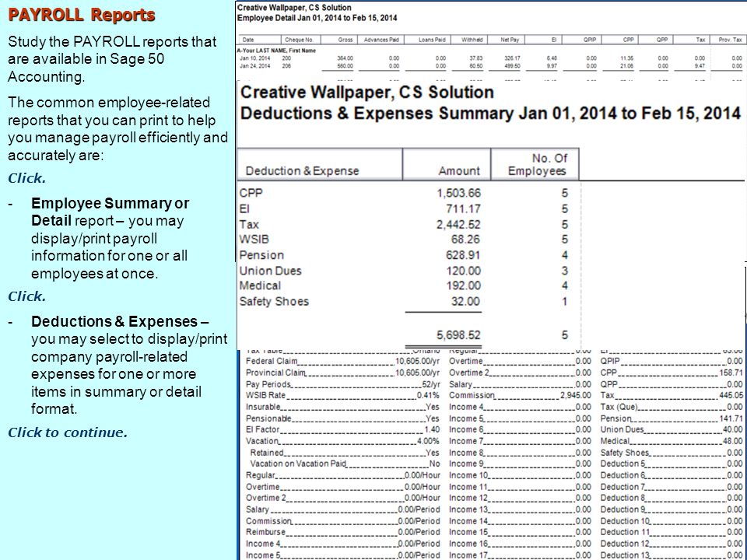
Task: Select the 'Union Dues' row label in summary
Action: pos(271,271)
